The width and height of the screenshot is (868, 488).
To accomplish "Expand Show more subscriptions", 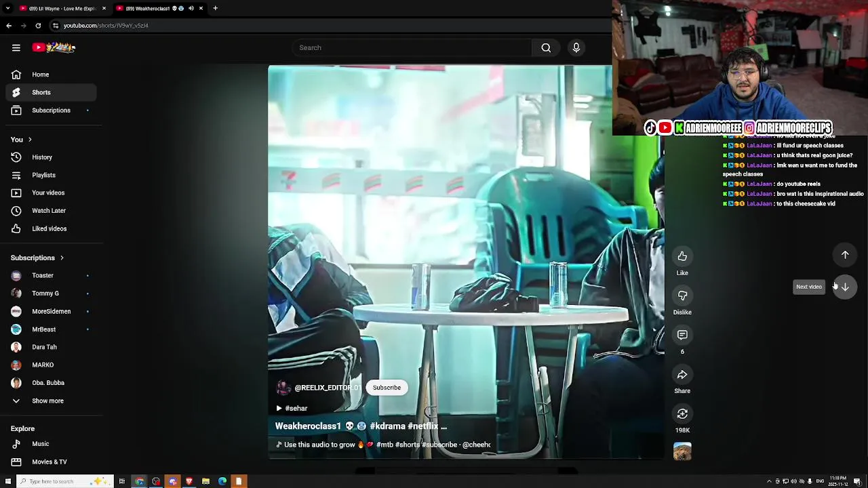I will tap(52, 401).
